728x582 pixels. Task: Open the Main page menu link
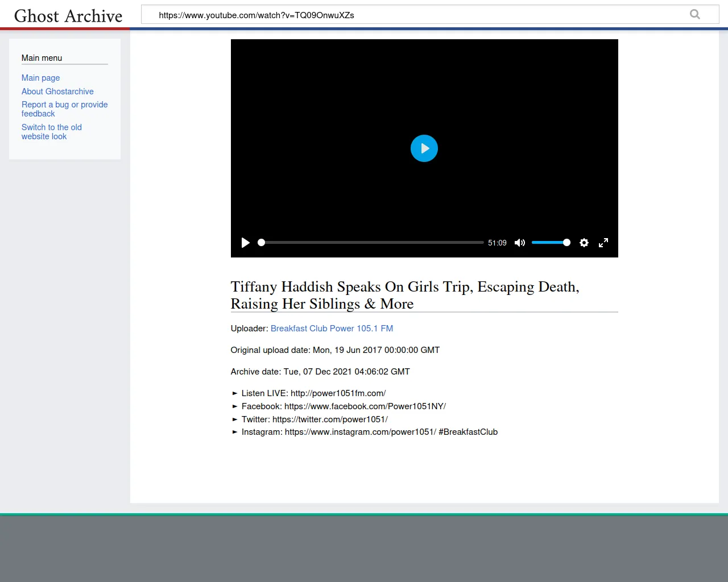(40, 78)
